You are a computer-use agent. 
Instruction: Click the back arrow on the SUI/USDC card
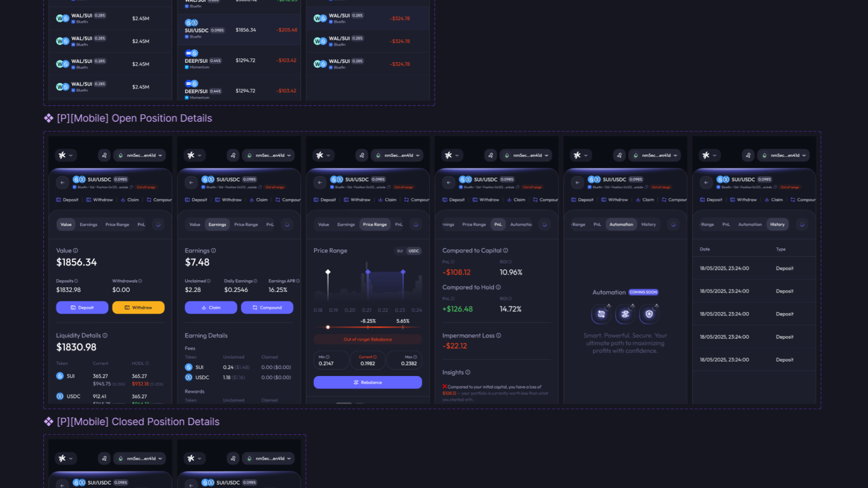(62, 183)
